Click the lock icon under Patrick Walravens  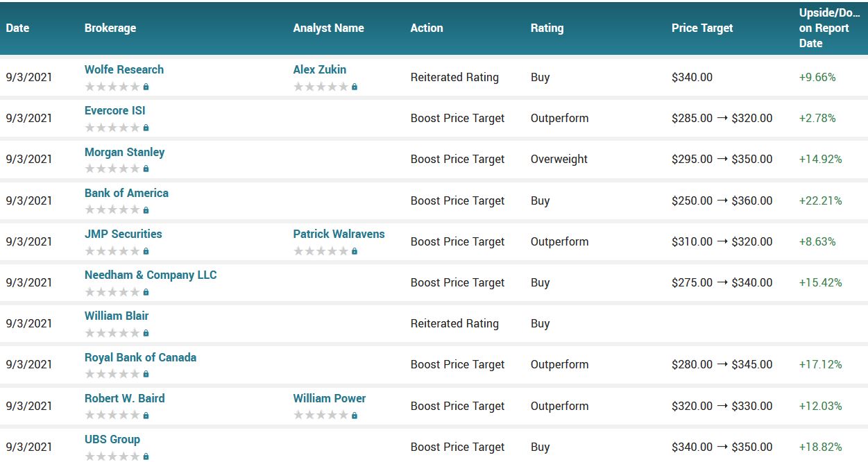[x=355, y=251]
